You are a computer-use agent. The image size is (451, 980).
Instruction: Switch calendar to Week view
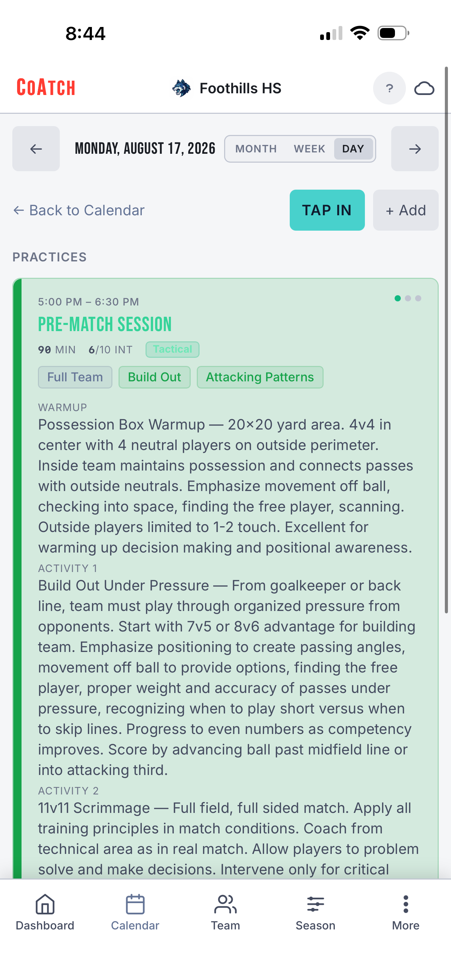tap(309, 149)
